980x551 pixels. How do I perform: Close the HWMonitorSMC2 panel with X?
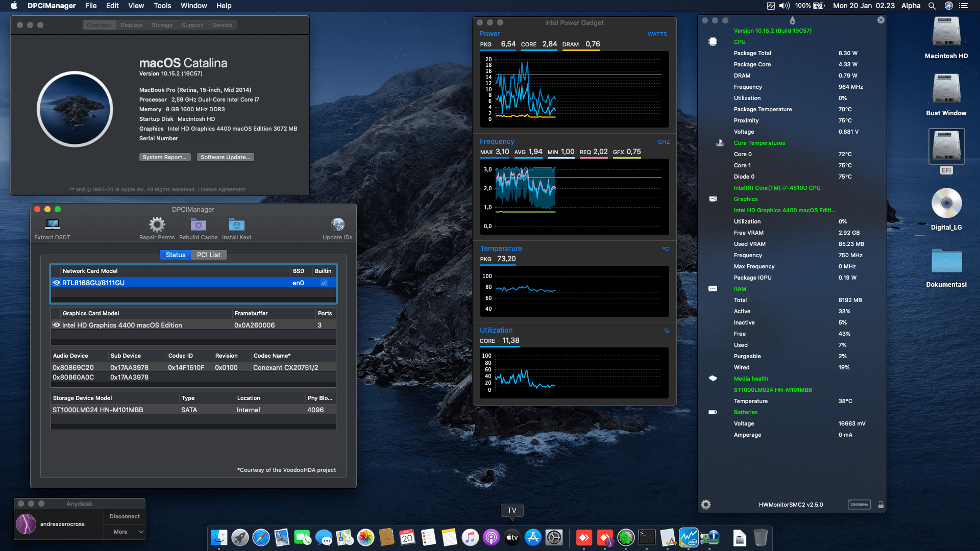(x=881, y=20)
